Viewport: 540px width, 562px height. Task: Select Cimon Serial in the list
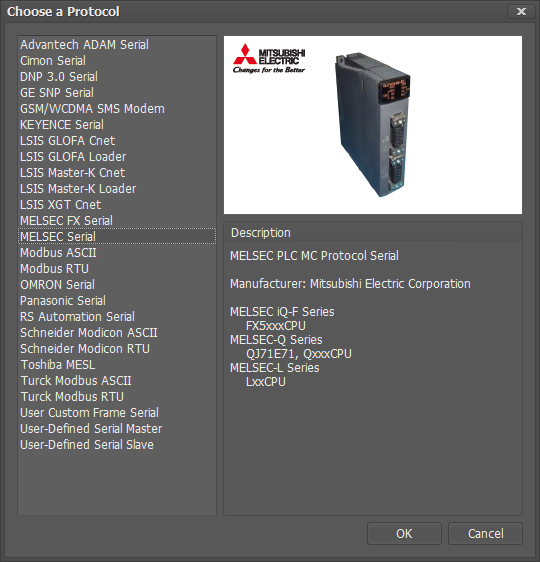pos(117,61)
